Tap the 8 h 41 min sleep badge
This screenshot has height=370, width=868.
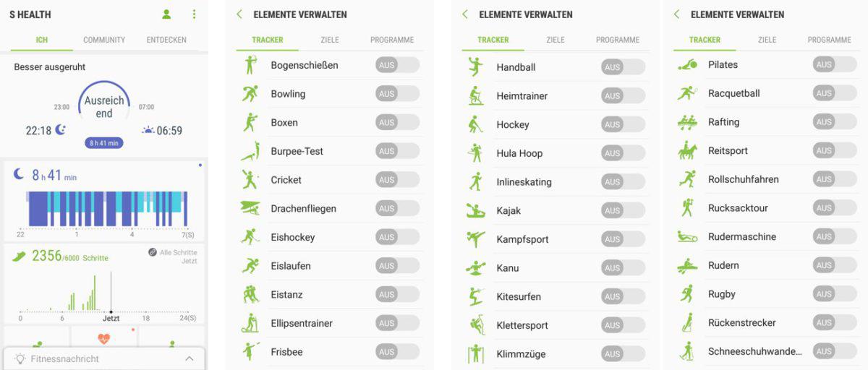coord(104,143)
